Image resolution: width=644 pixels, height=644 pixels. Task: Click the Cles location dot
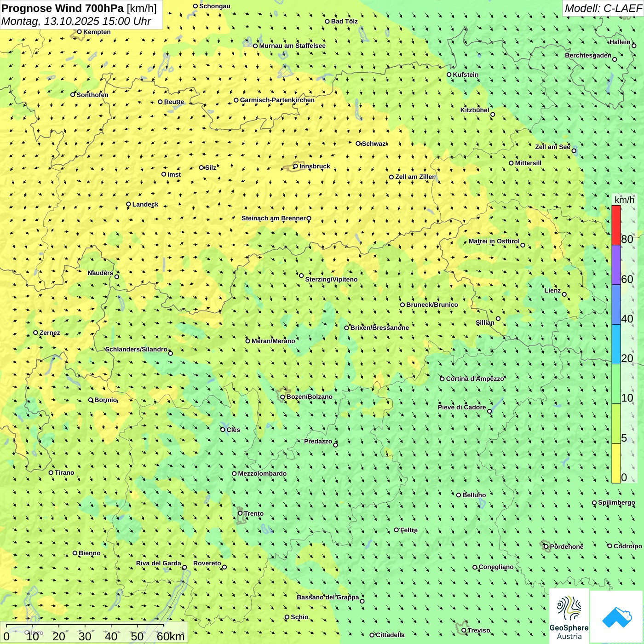point(223,430)
